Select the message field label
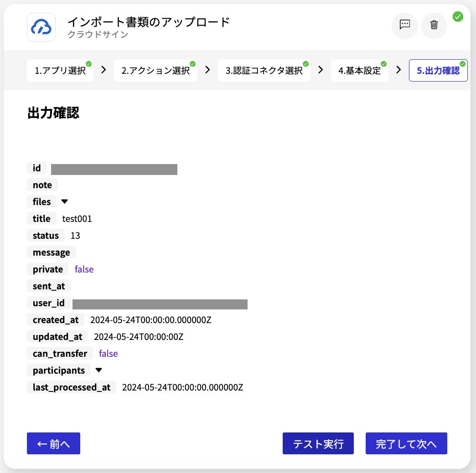Viewport: 476px width, 473px height. click(52, 252)
